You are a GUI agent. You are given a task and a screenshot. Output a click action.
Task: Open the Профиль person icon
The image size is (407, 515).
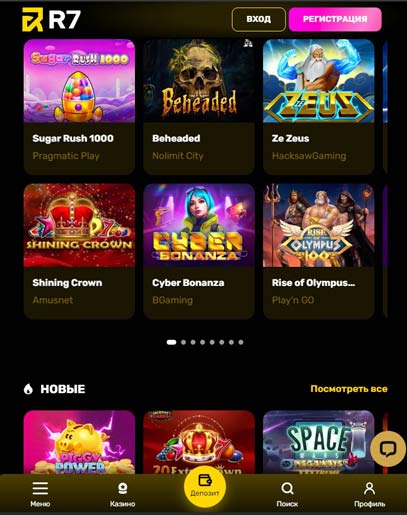pyautogui.click(x=369, y=489)
